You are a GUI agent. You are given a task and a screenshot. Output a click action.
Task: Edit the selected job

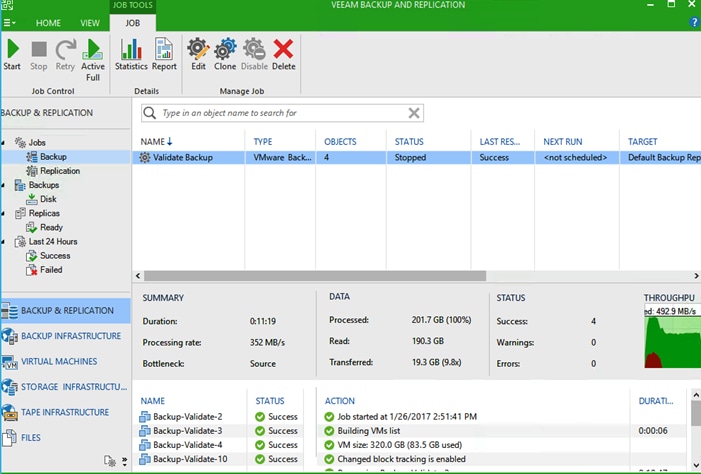point(198,55)
